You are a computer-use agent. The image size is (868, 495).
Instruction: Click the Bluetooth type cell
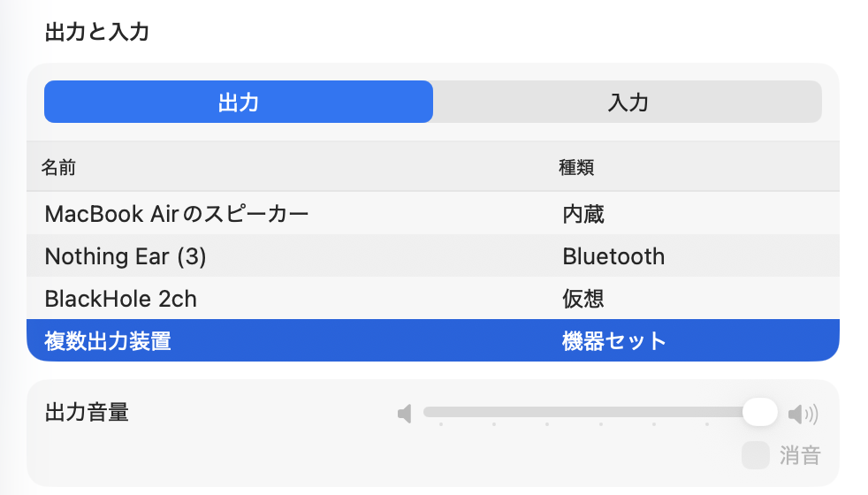[x=613, y=256]
